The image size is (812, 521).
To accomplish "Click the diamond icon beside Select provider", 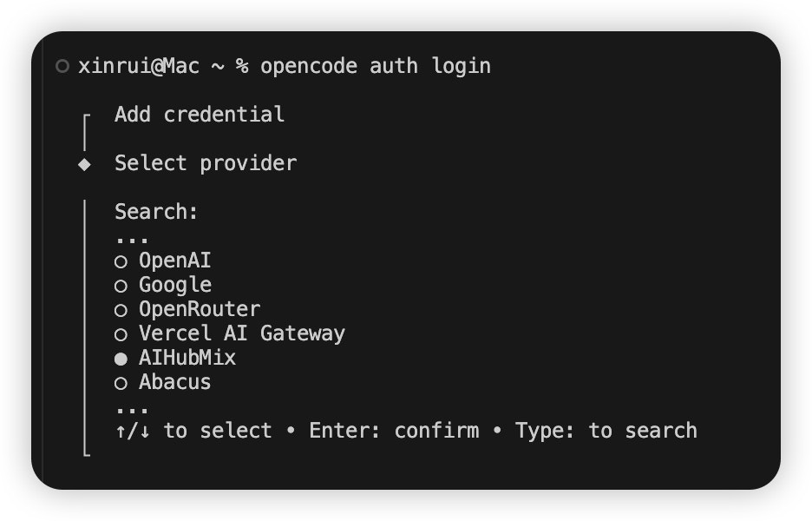I will pos(83,163).
